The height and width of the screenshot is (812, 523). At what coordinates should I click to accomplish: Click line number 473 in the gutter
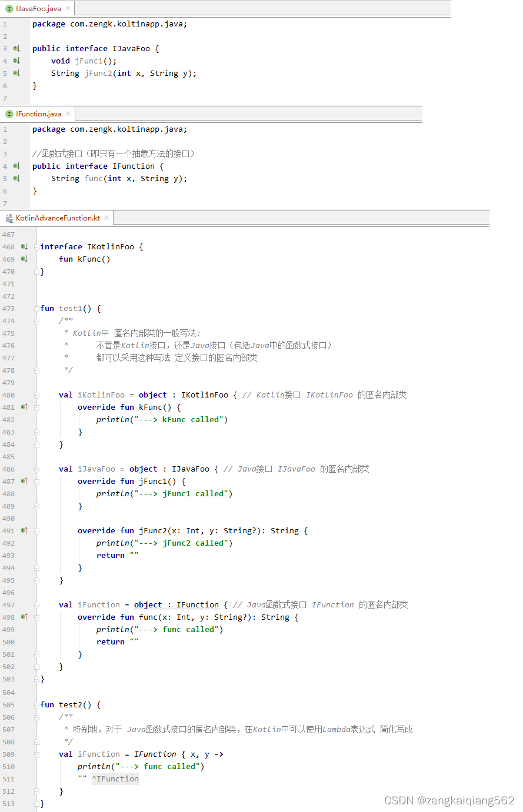click(8, 308)
